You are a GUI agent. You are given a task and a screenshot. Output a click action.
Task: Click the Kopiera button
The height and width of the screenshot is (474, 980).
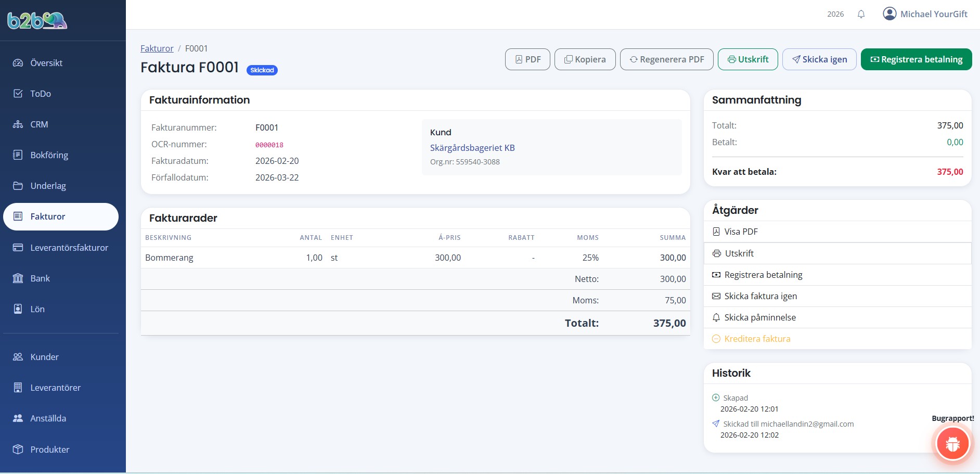click(585, 59)
